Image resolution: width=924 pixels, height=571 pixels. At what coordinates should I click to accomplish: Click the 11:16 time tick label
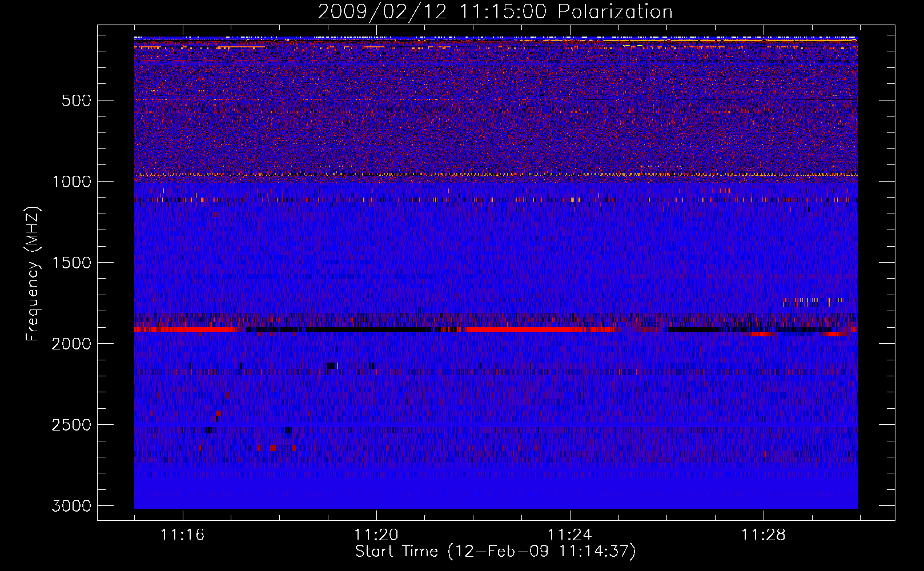pos(183,535)
